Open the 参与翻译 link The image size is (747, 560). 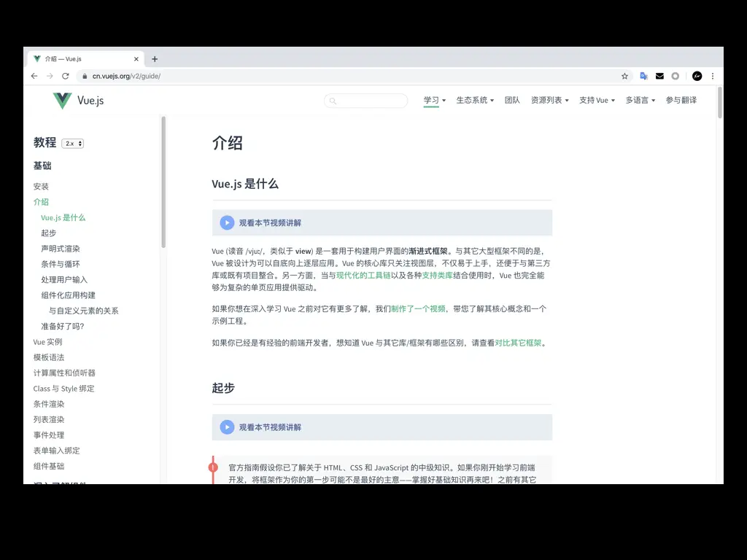[681, 101]
